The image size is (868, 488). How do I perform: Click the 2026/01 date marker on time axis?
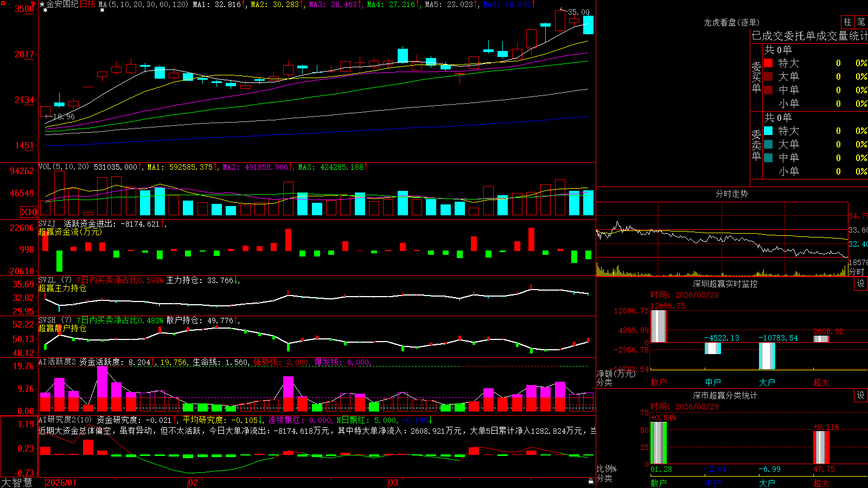pyautogui.click(x=61, y=483)
